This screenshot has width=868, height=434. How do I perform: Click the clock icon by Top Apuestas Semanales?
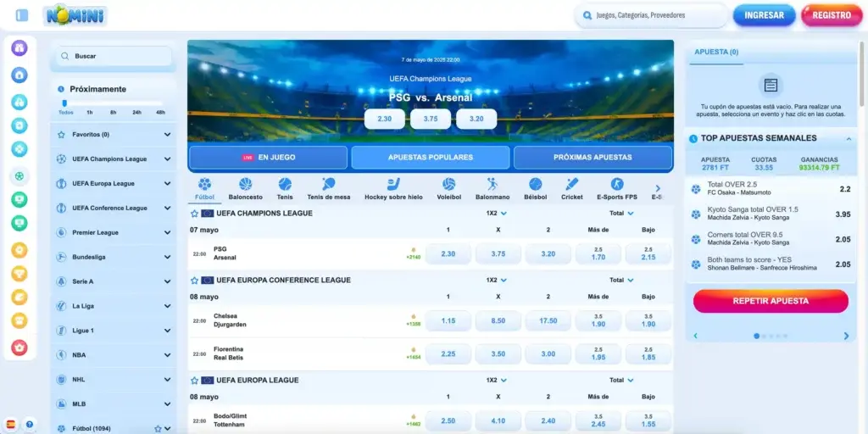click(x=693, y=138)
